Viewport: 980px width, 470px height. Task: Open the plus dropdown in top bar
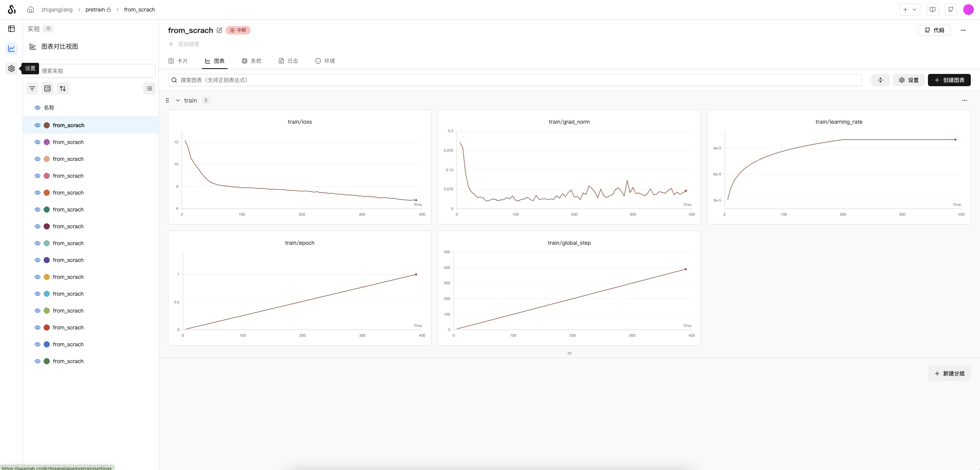[x=910, y=10]
